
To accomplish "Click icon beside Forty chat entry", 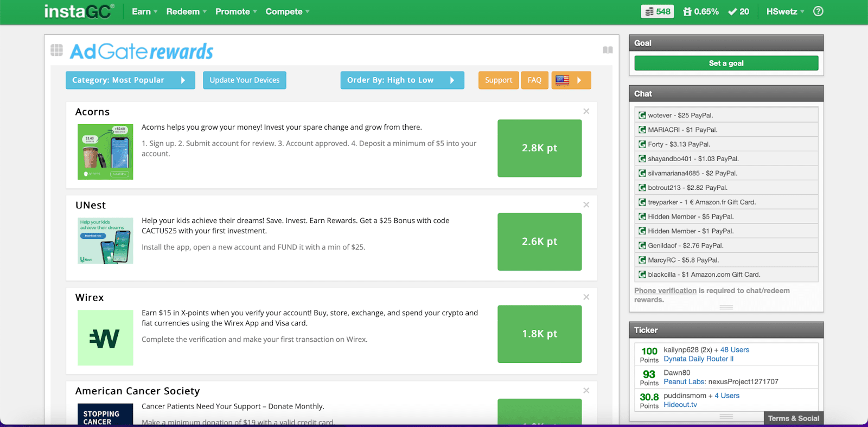I will tap(642, 144).
